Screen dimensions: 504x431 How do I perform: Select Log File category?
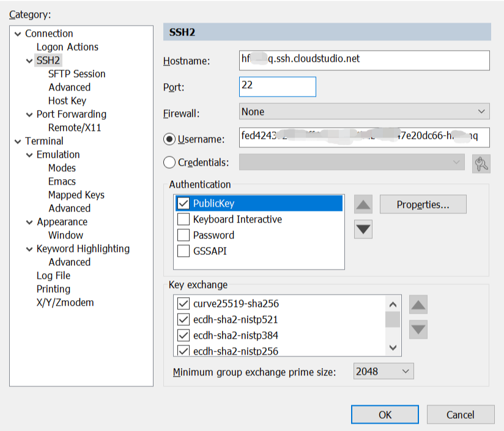[x=53, y=276]
